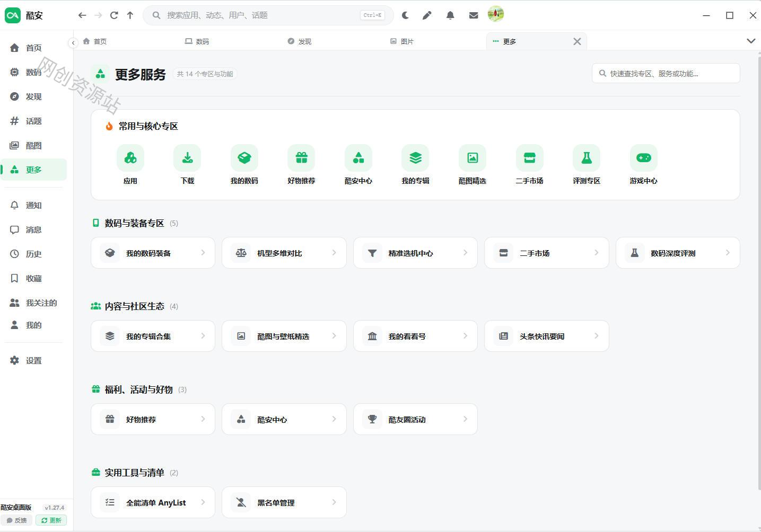The image size is (761, 532).
Task: Open 酷安中心 icon in core zone
Action: click(x=358, y=158)
